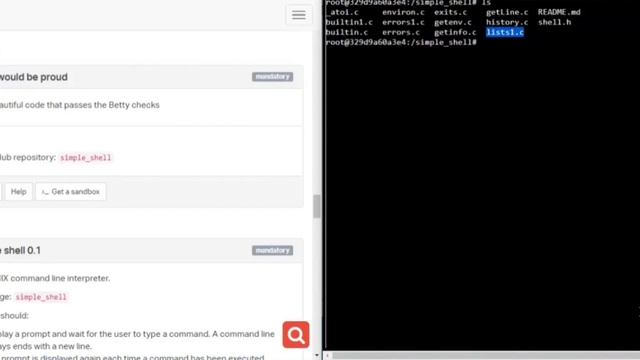Click history.c in terminal listing
The height and width of the screenshot is (360, 640).
[507, 22]
